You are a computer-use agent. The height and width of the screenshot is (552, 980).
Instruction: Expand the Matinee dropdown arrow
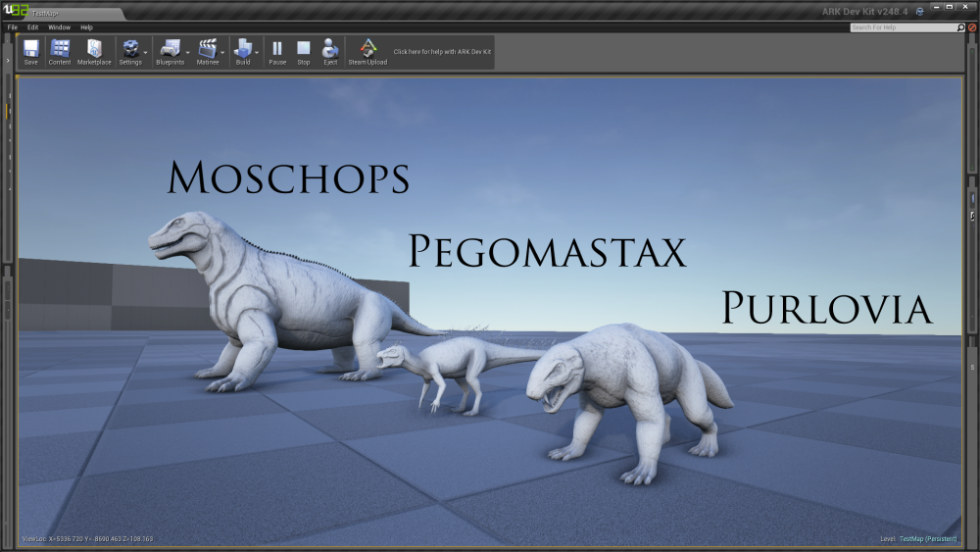pos(222,53)
